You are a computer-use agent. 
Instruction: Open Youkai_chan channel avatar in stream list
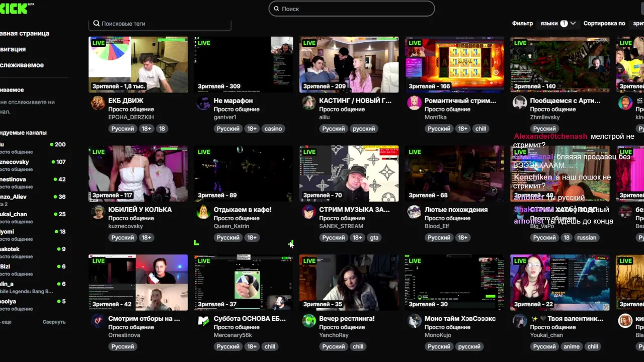[520, 321]
